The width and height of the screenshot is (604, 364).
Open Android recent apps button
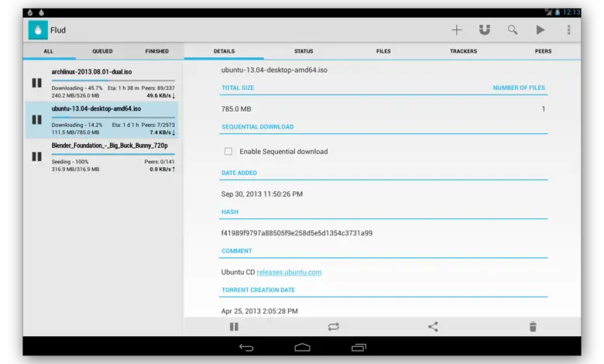click(359, 348)
